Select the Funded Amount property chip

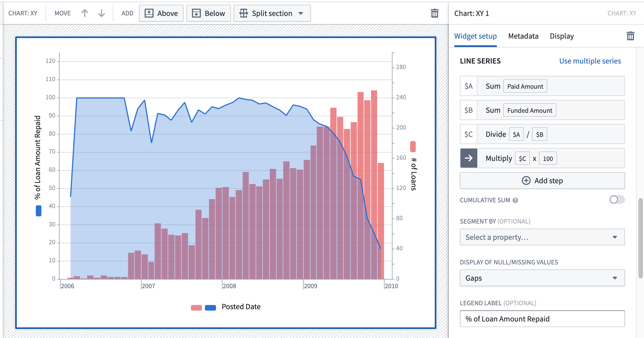point(530,110)
